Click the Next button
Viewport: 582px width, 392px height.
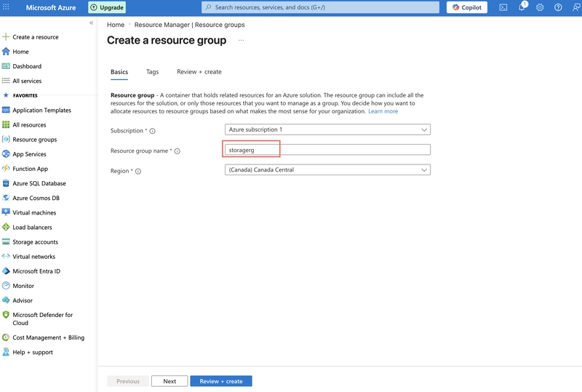170,381
